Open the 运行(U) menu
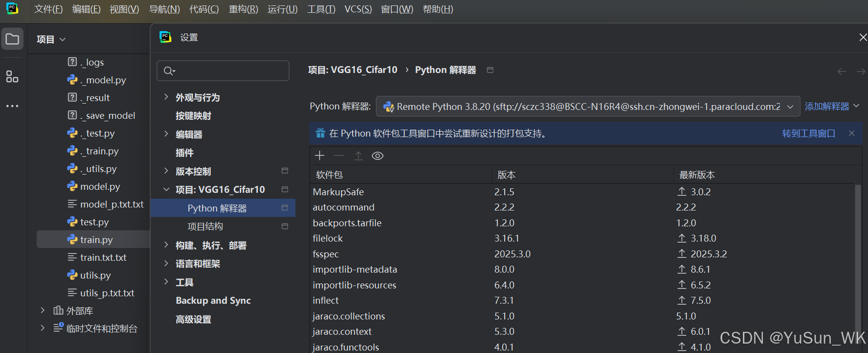Screen dimensions: 868x353 (283, 9)
